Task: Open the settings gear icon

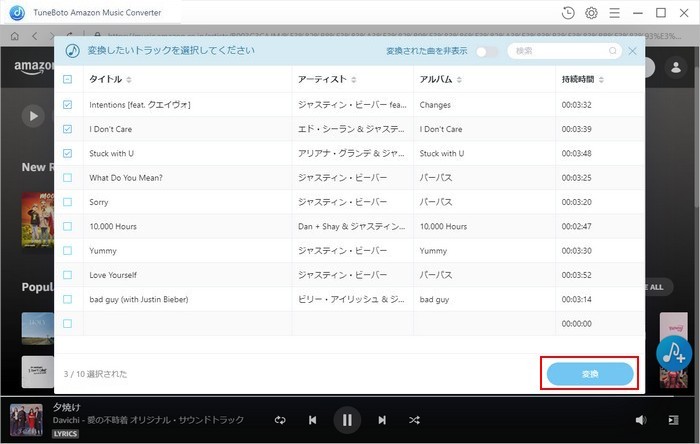Action: tap(591, 13)
